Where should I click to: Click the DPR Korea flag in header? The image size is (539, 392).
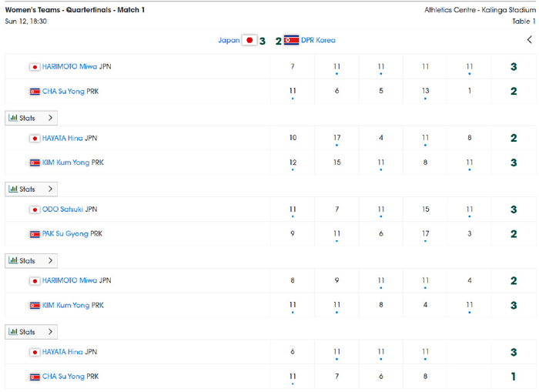[291, 40]
